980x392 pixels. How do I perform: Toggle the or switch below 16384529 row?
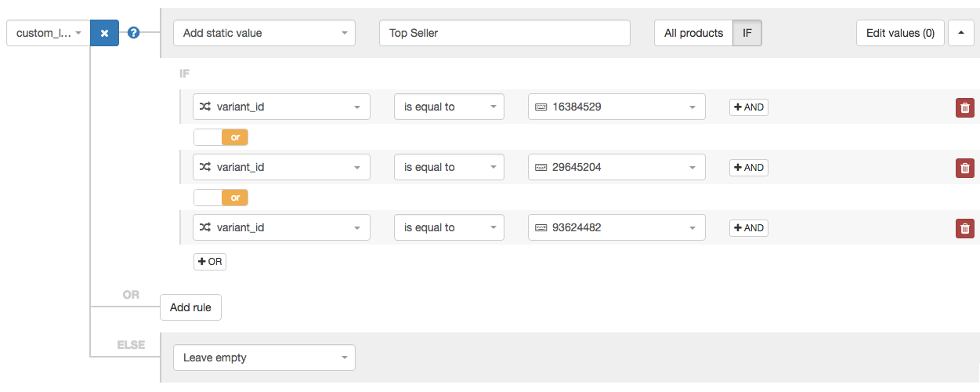(221, 137)
